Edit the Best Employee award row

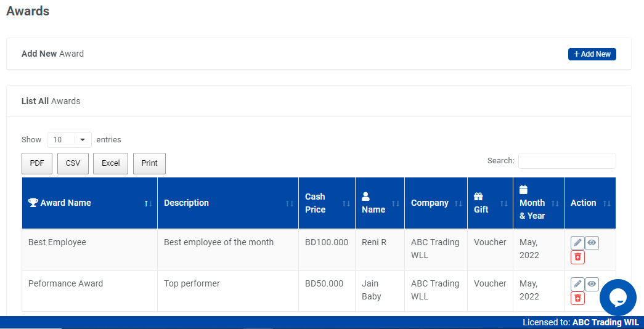click(577, 243)
